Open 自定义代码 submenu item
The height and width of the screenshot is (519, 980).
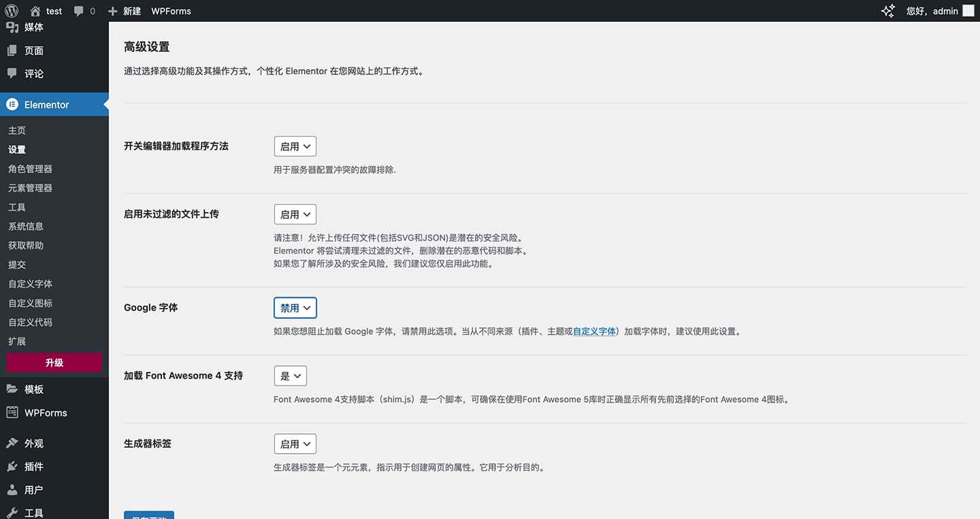pos(30,322)
